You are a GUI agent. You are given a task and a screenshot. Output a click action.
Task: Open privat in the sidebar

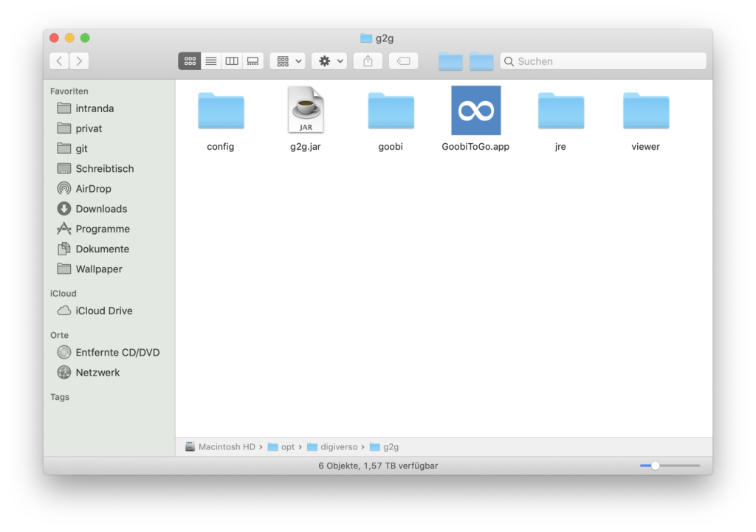(109, 128)
